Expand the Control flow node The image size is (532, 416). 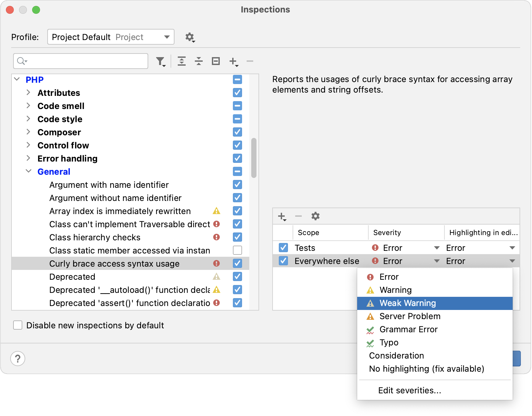pos(29,145)
